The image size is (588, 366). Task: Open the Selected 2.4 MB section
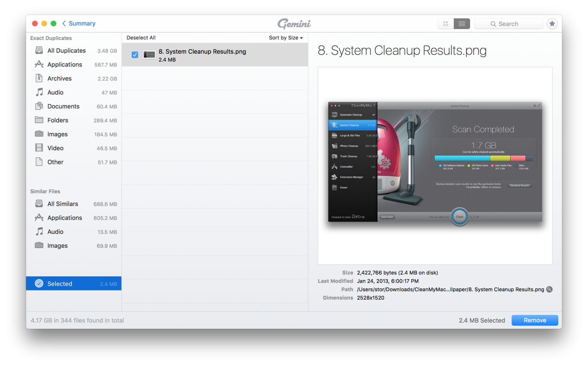(74, 283)
